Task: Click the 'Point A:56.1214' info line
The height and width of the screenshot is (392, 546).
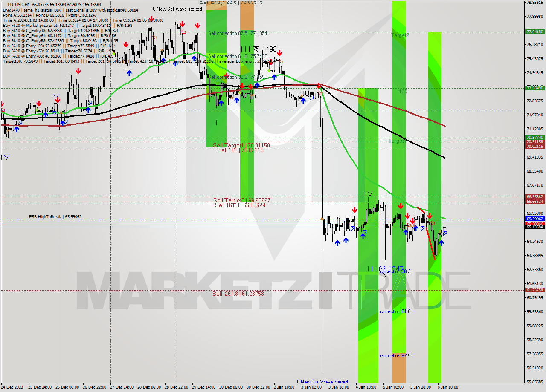Action: click(x=50, y=15)
